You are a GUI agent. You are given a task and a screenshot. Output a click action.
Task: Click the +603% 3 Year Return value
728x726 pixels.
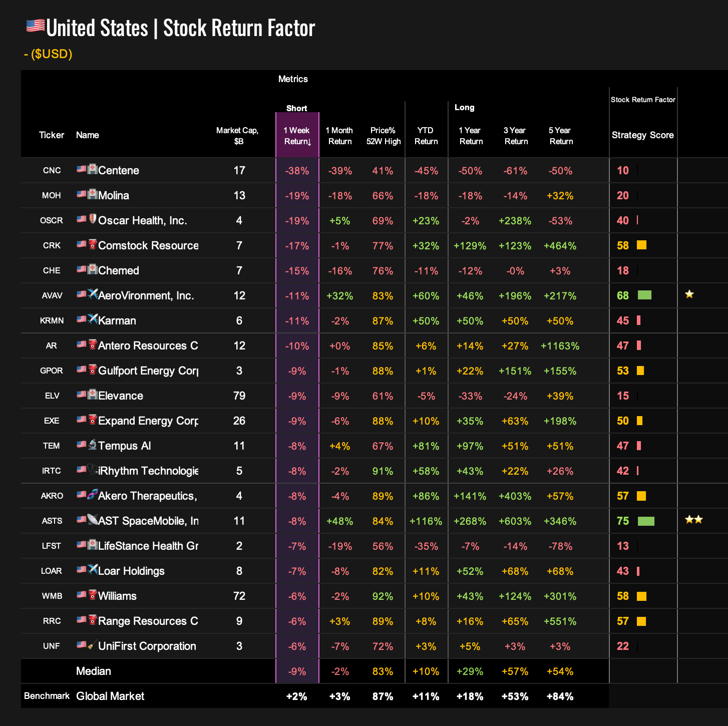pos(515,521)
